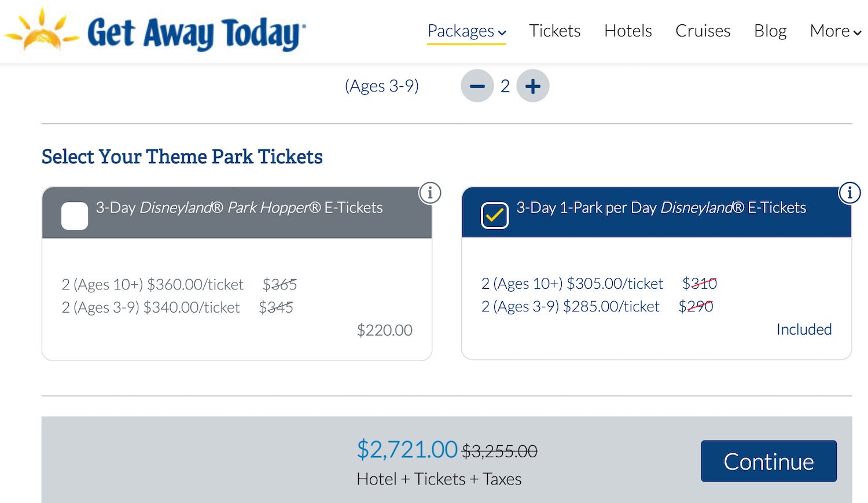Viewport: 868px width, 503px height.
Task: Decrease the Ages 3-9 guest count
Action: click(x=477, y=86)
